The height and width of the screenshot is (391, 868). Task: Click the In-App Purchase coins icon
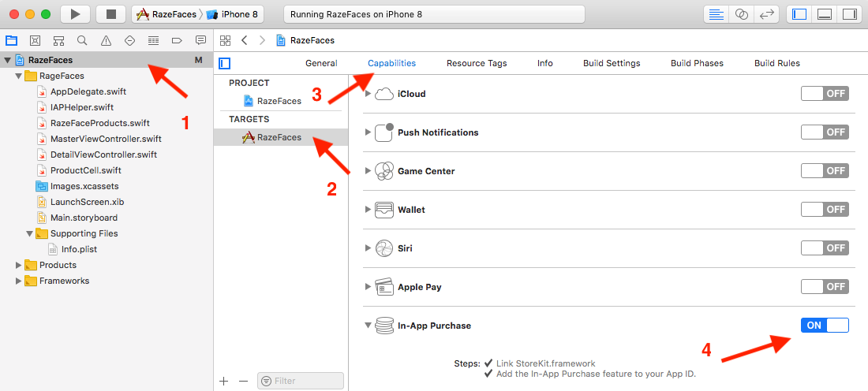pos(383,326)
